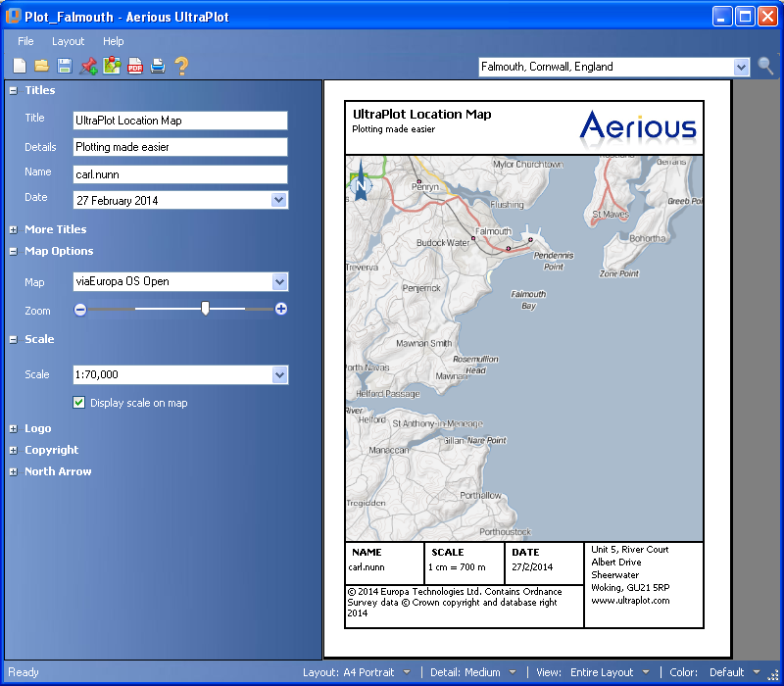
Task: Change Detail Medium setting in status bar
Action: [x=473, y=672]
